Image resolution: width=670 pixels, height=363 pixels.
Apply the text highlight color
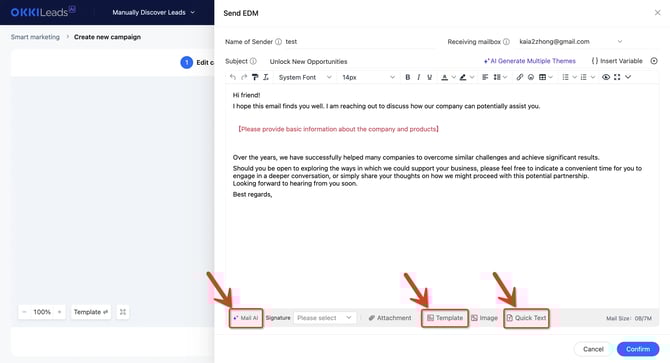point(463,77)
